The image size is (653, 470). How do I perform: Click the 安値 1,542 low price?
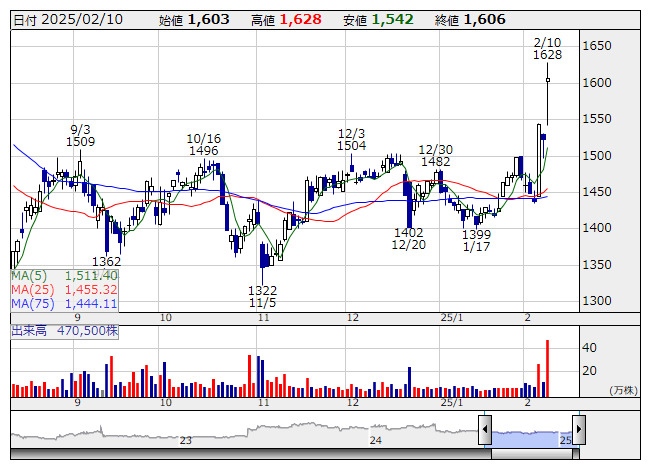[378, 20]
